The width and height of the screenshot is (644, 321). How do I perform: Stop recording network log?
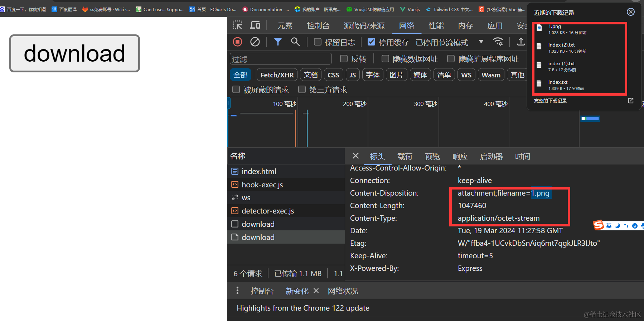(237, 42)
